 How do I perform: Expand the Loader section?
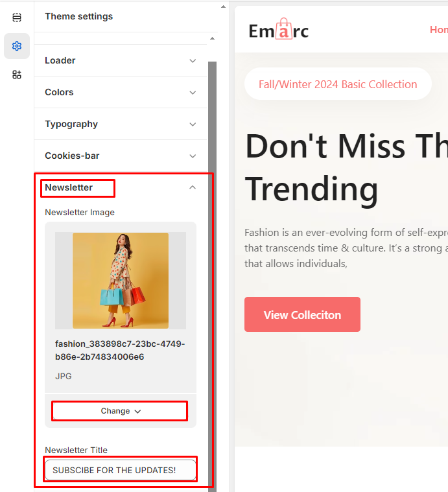(x=121, y=60)
